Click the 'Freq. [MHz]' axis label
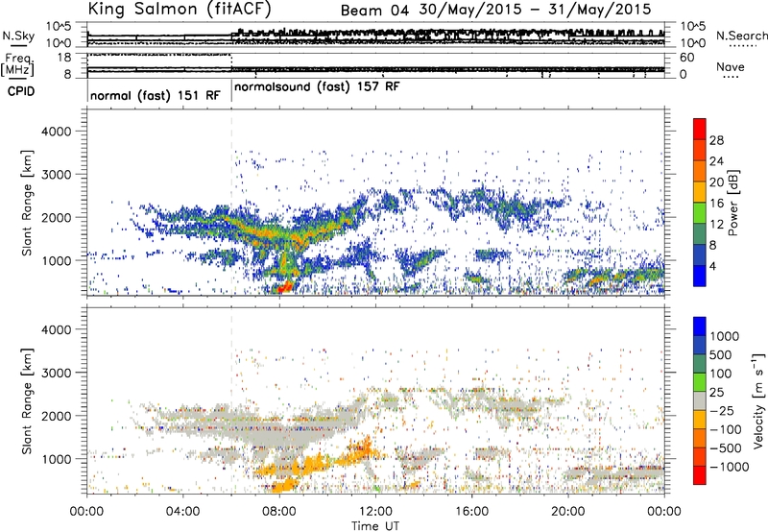768x532 pixels. coord(17,65)
